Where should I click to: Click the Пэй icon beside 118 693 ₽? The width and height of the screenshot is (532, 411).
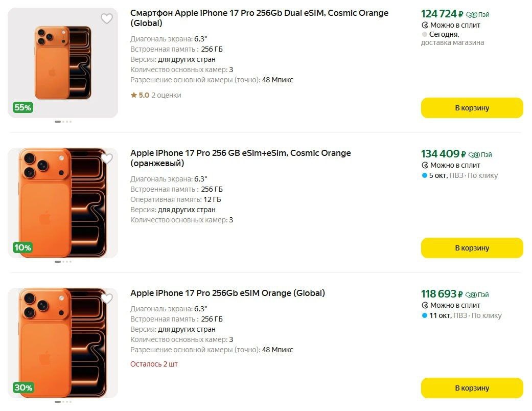tap(472, 295)
